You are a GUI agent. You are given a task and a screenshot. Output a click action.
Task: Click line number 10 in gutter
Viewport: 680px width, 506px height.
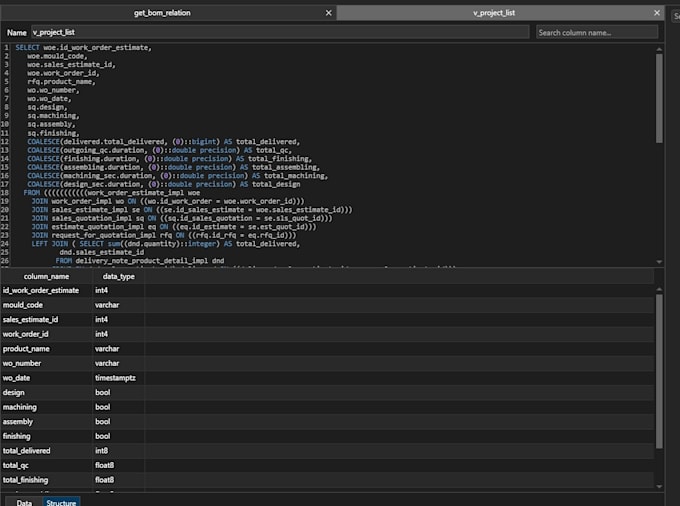(5, 124)
